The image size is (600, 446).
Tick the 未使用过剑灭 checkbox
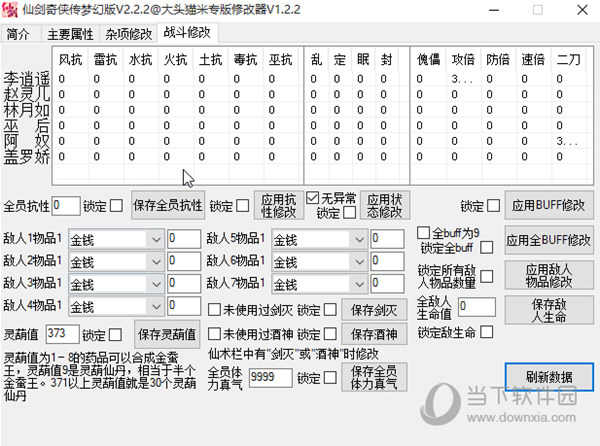tap(214, 309)
